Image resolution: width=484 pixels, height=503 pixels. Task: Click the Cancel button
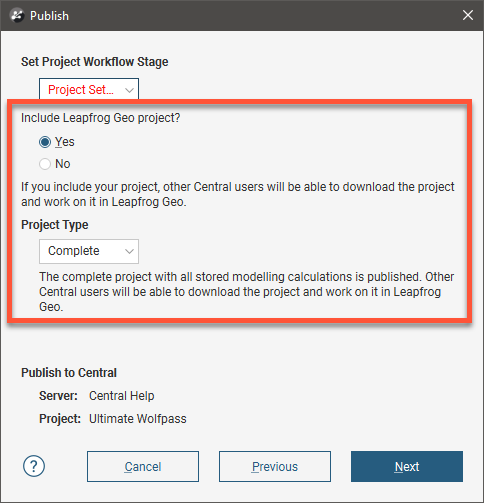pos(143,466)
